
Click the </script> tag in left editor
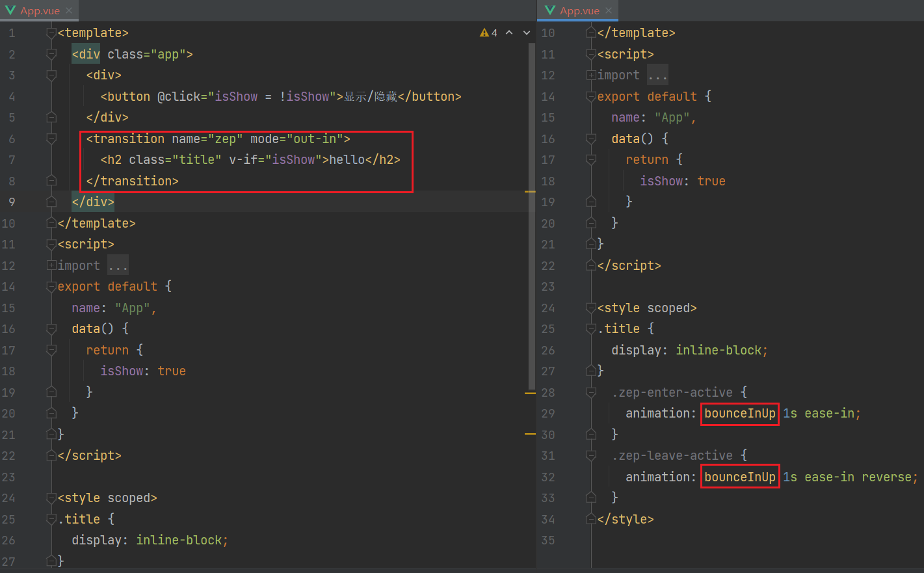[x=89, y=456]
